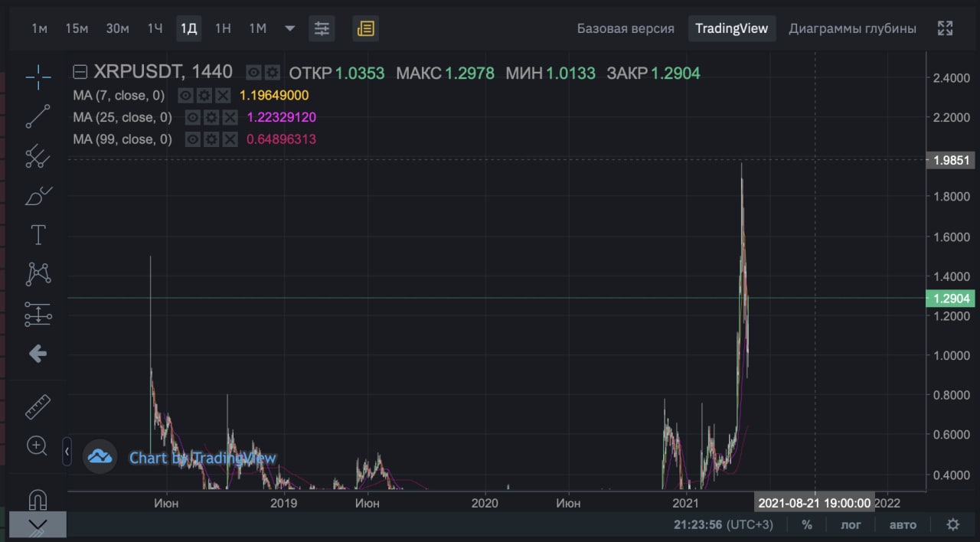Open settings of MA 25 indicator
Image resolution: width=980 pixels, height=542 pixels.
[x=211, y=117]
